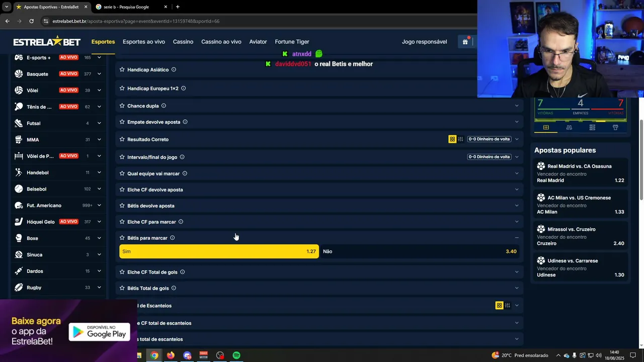Reload the page with browser refresh icon
Image resolution: width=644 pixels, height=362 pixels.
[31, 21]
